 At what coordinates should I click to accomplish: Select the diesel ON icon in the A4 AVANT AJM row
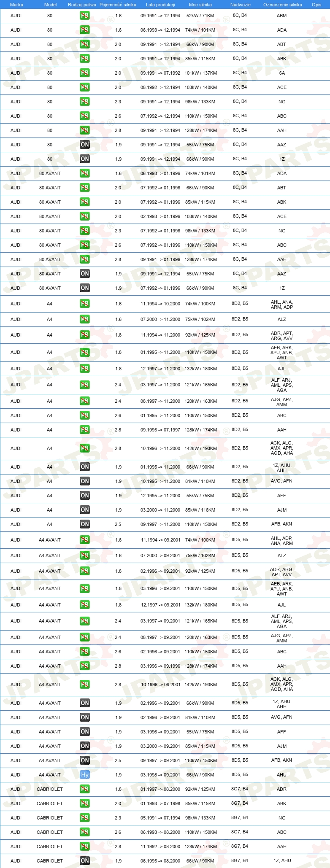coord(84,746)
